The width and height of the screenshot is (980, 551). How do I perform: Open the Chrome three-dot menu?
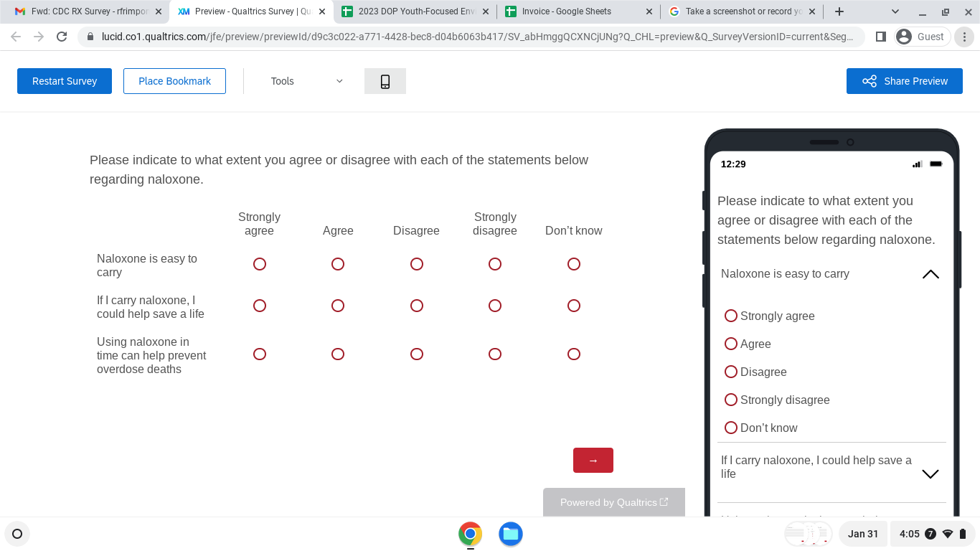(x=964, y=37)
